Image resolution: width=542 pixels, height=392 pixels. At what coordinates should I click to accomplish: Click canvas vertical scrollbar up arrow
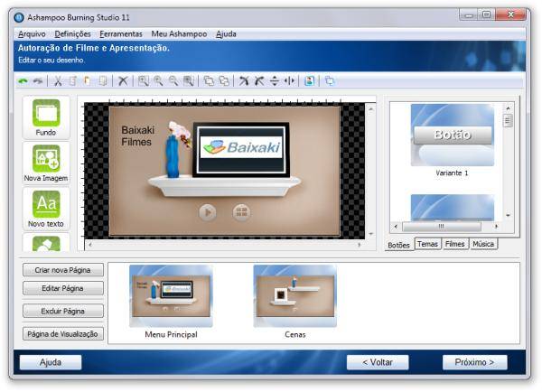tap(370, 109)
